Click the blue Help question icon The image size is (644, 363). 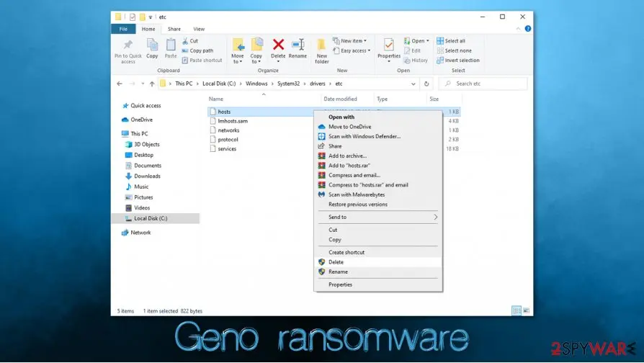[x=528, y=29]
